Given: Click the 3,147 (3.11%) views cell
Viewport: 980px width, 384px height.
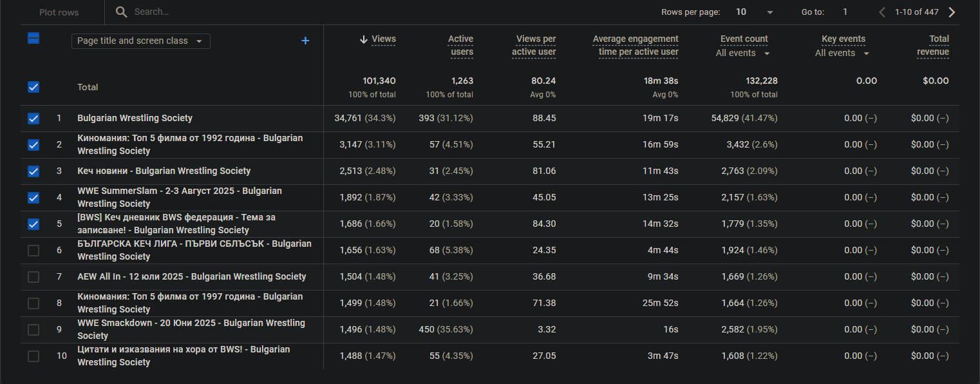Looking at the screenshot, I should click(368, 145).
